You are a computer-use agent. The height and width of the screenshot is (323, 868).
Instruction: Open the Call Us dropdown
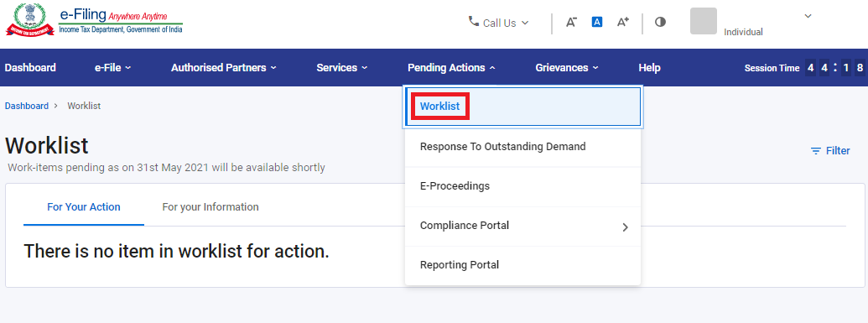pos(499,23)
